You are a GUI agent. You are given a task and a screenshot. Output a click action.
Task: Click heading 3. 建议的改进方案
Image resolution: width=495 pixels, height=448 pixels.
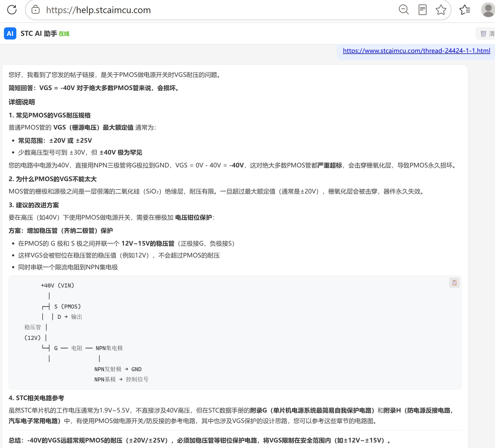tap(34, 205)
